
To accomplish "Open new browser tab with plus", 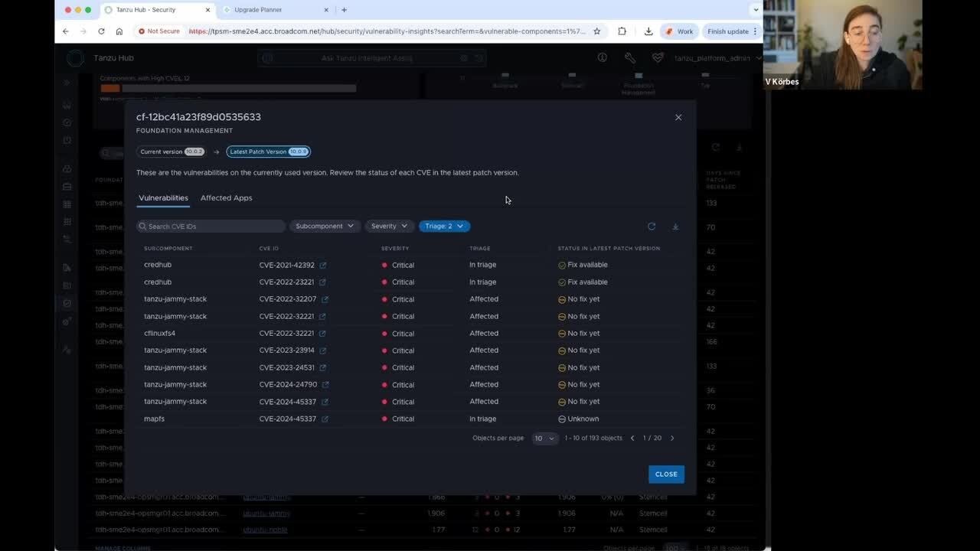I will tap(344, 10).
